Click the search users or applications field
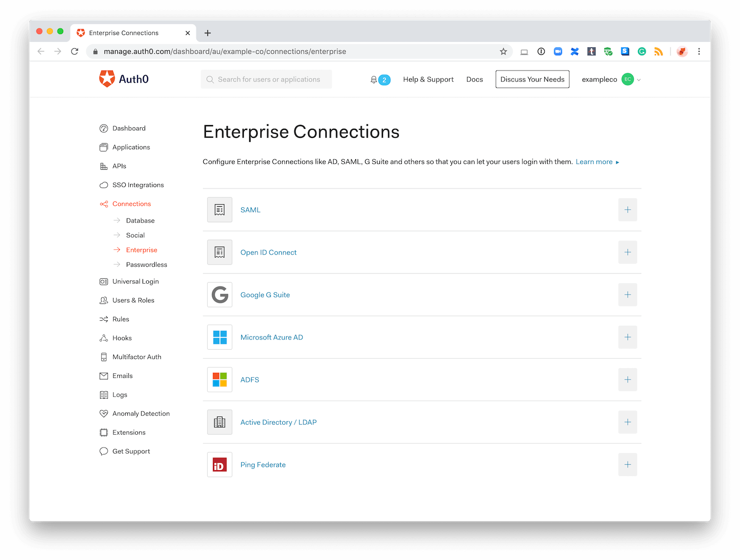The height and width of the screenshot is (560, 740). (x=266, y=79)
